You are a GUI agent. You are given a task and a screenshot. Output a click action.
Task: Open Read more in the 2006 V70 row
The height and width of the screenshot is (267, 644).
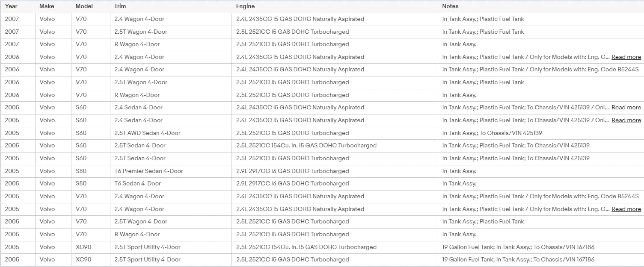pos(626,57)
